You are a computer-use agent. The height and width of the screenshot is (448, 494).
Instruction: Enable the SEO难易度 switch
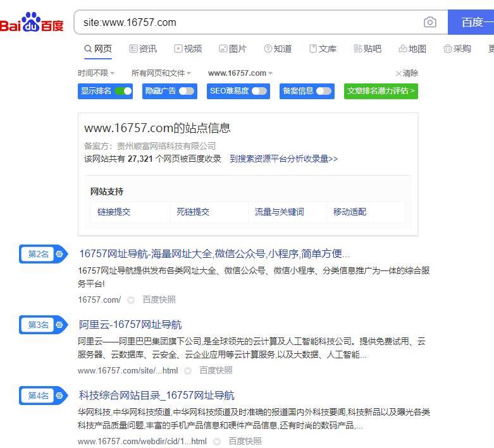pyautogui.click(x=259, y=91)
